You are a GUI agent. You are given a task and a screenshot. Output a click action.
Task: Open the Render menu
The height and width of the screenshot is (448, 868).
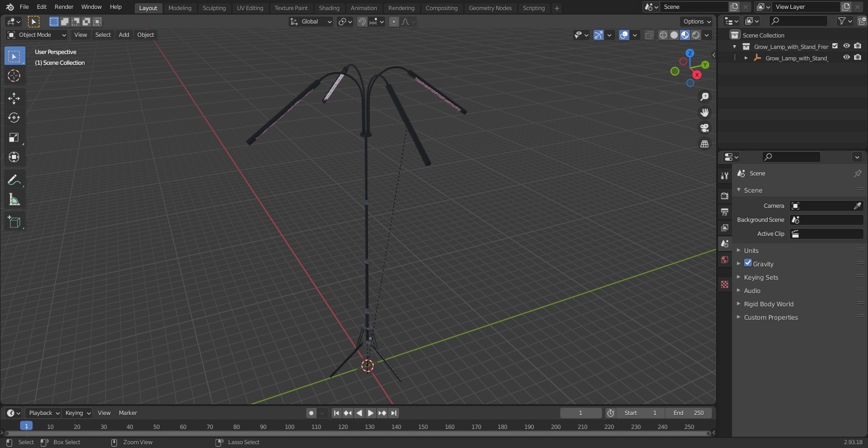(x=64, y=7)
